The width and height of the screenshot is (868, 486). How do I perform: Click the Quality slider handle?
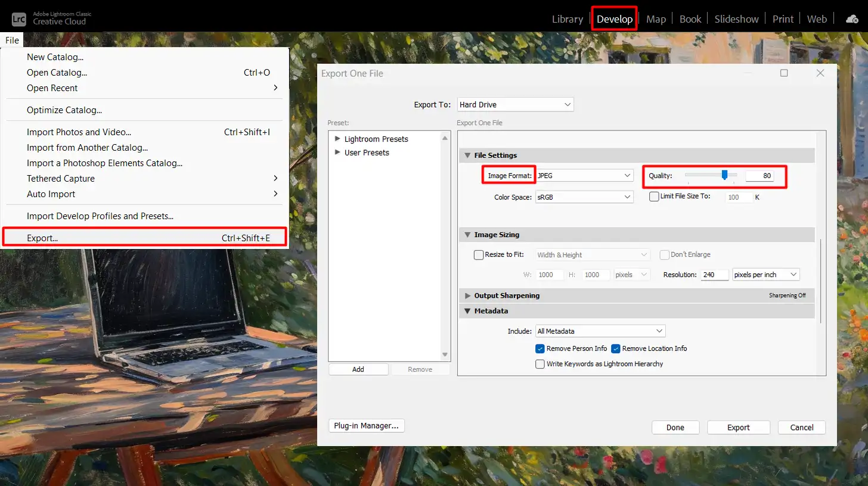(724, 175)
